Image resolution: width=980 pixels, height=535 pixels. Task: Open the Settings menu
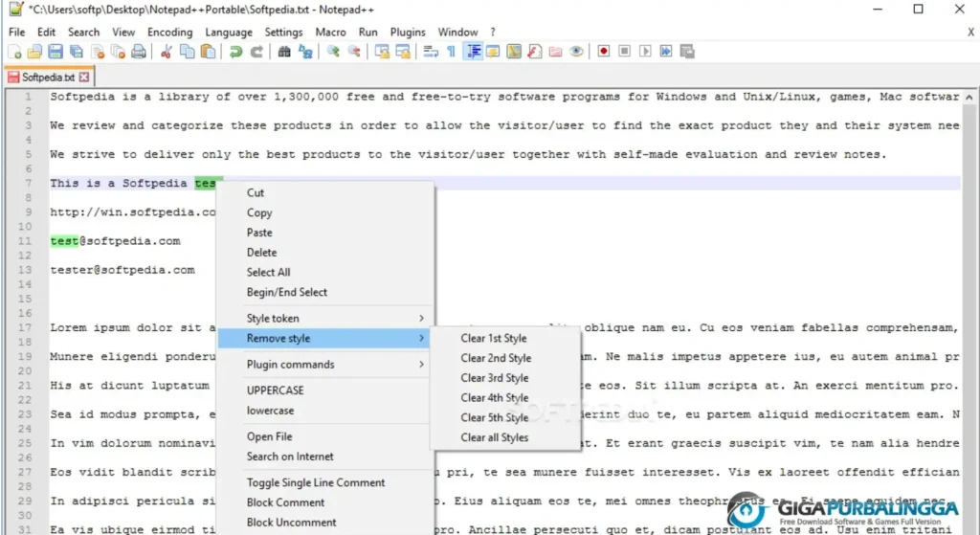coord(283,32)
